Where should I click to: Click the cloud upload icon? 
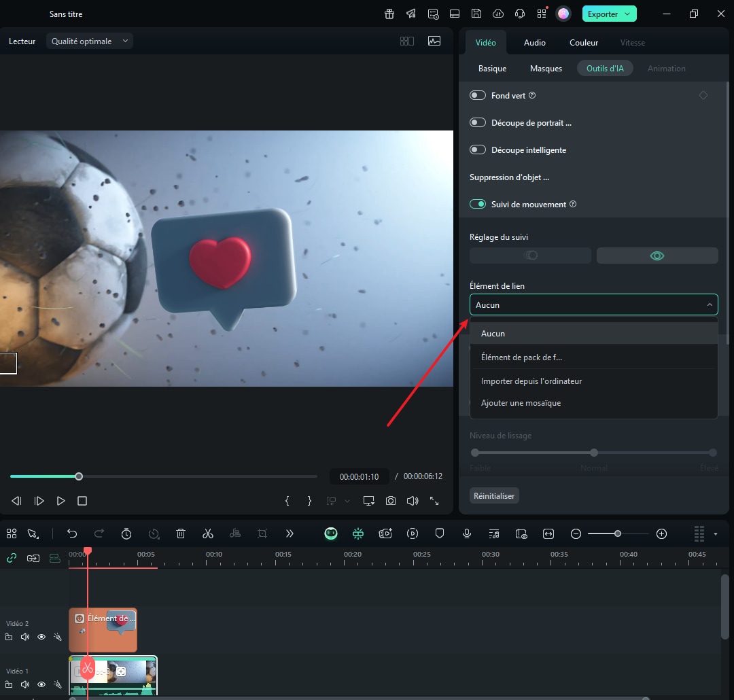point(498,14)
